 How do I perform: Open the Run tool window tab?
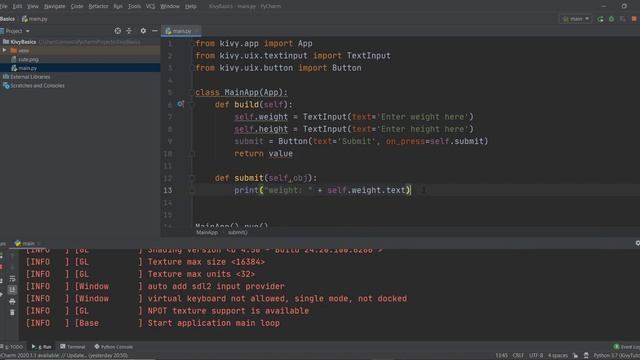click(x=42, y=347)
